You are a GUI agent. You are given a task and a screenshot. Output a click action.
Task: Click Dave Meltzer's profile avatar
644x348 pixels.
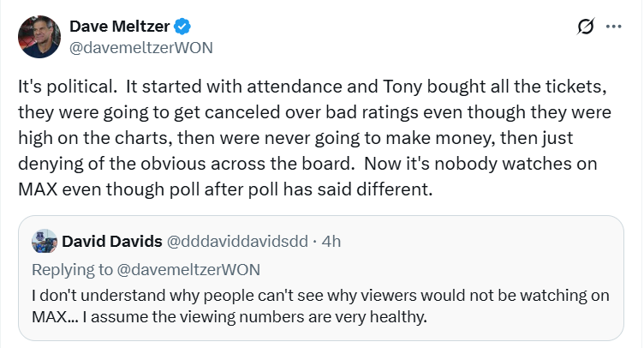[x=39, y=38]
